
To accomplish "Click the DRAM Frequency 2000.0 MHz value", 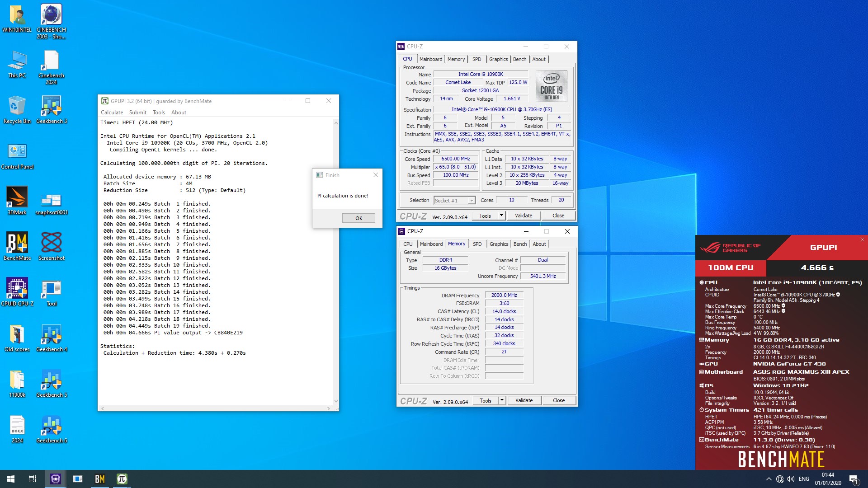I will tap(504, 295).
